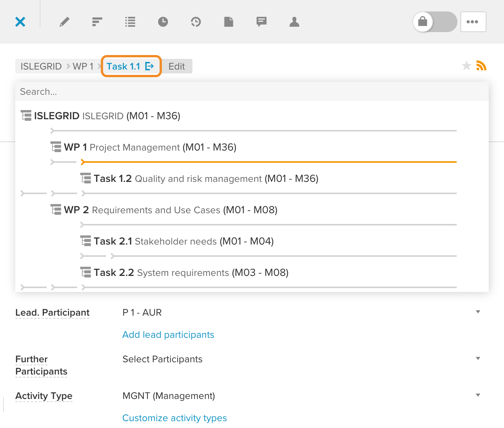
Task: Open the clock time icon
Action: click(163, 22)
